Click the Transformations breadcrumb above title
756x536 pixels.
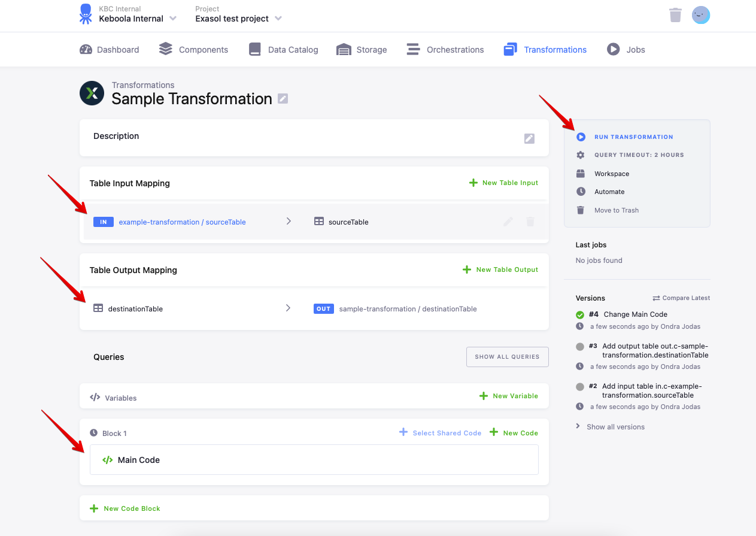pos(143,85)
